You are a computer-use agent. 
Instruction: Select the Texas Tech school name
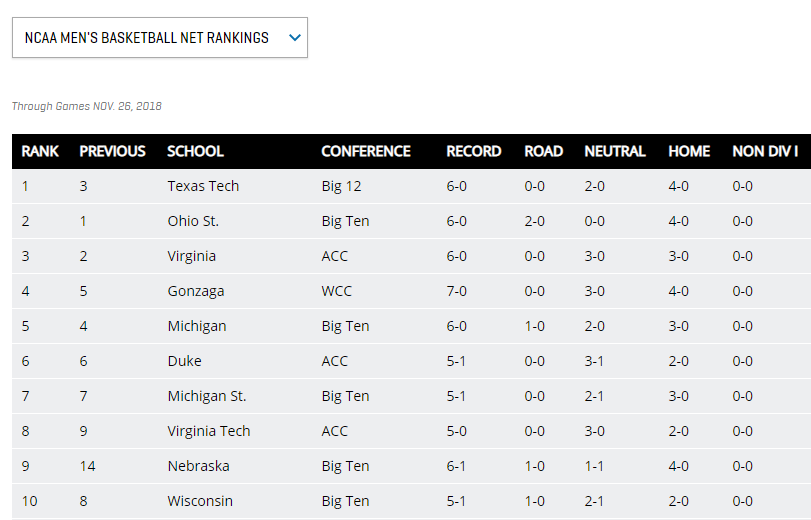(203, 186)
